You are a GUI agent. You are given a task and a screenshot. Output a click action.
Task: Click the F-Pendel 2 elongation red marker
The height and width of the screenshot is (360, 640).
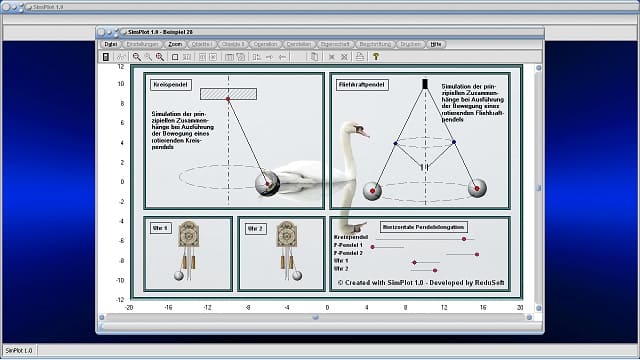click(x=477, y=254)
